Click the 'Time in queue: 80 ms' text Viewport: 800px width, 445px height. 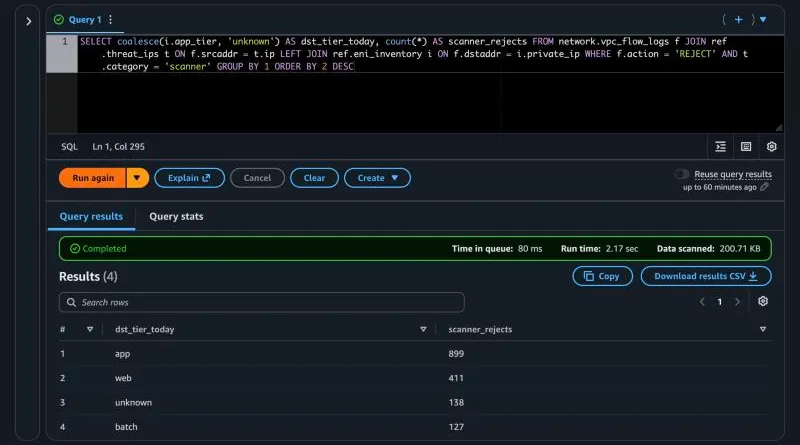(497, 249)
